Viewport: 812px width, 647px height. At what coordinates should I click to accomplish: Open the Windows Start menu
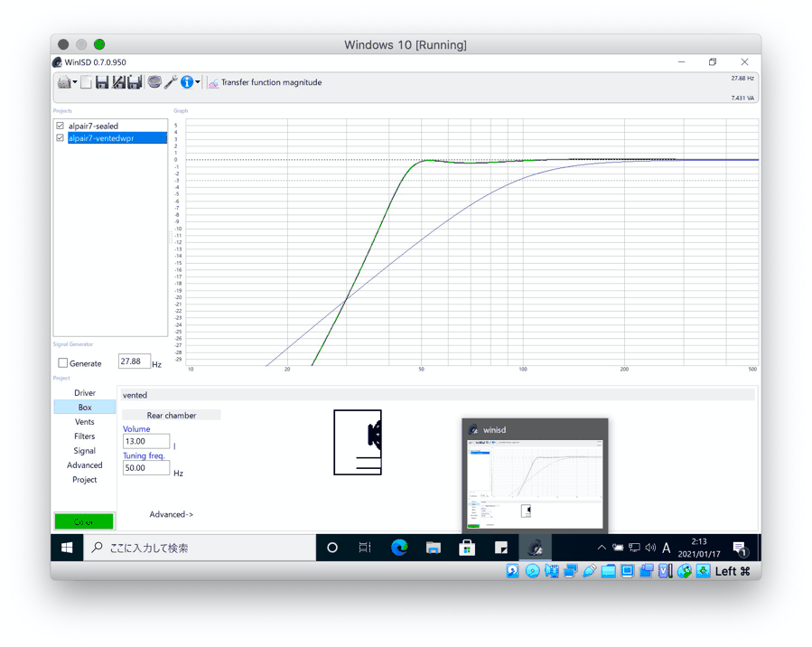click(67, 548)
